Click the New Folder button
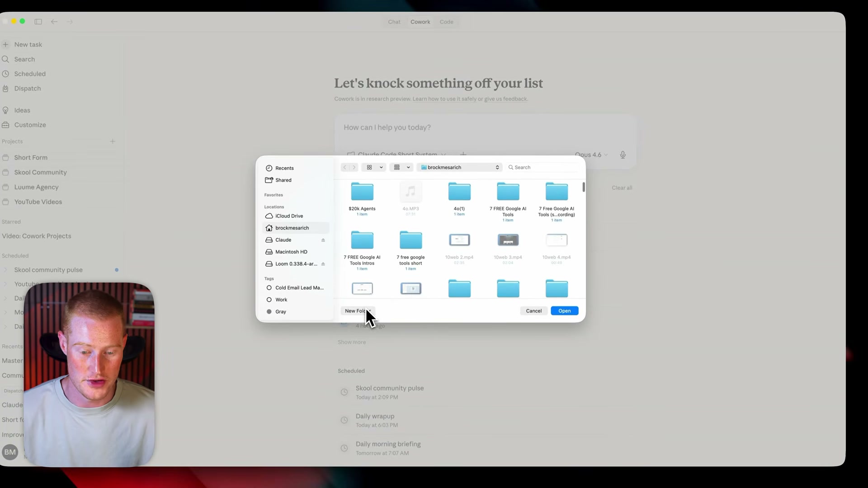The height and width of the screenshot is (488, 868). tap(357, 311)
